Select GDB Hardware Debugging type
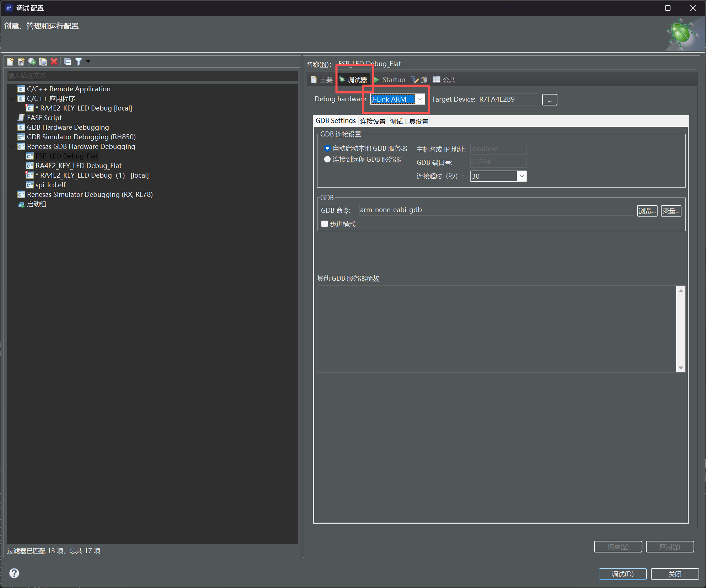The height and width of the screenshot is (588, 706). coord(68,127)
